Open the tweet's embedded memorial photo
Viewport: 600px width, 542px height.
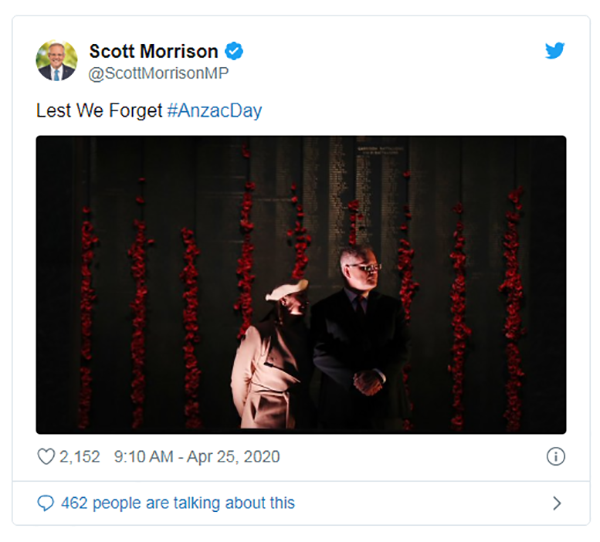[301, 285]
